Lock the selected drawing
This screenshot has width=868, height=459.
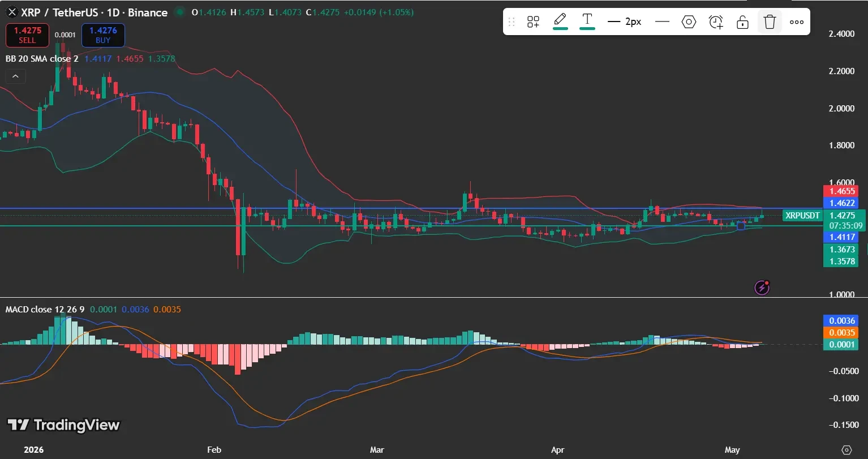coord(742,22)
